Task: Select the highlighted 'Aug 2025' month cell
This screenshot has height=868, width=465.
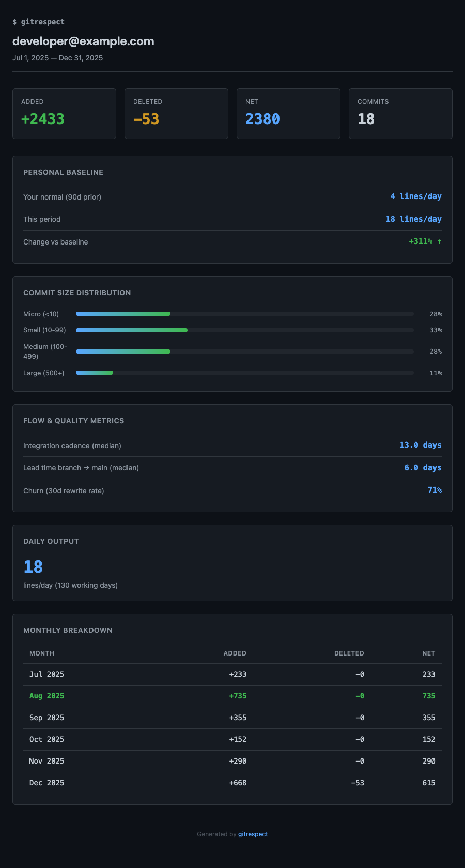Action: (x=47, y=696)
